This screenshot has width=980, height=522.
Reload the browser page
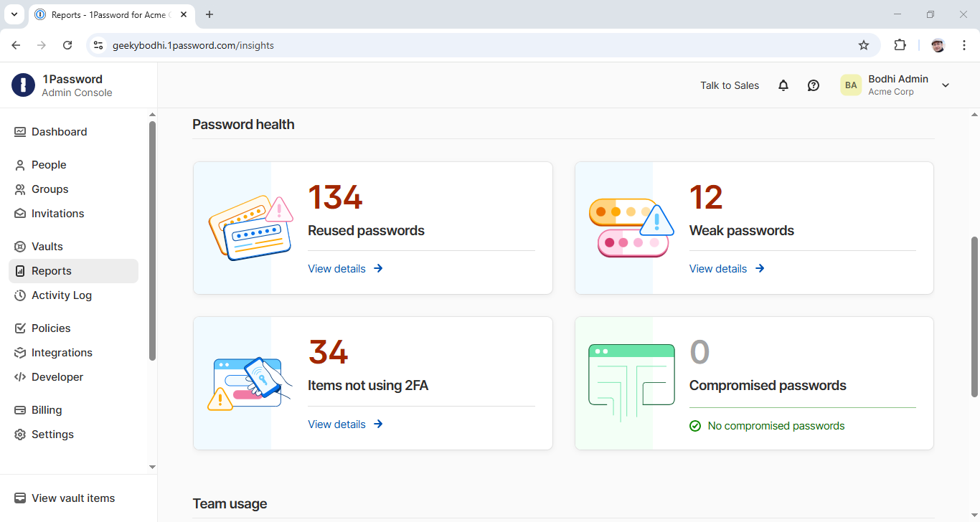67,45
